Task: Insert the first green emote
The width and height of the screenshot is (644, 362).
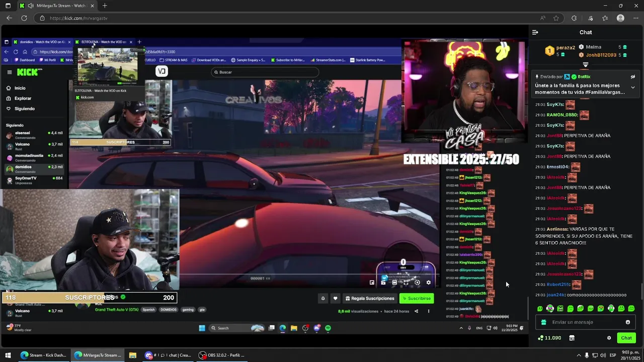Action: click(540, 308)
